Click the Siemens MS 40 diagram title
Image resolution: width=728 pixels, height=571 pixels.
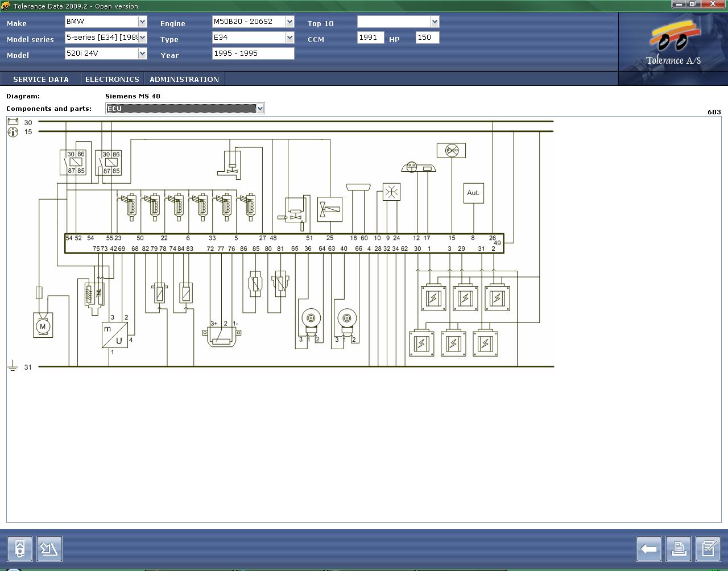133,96
